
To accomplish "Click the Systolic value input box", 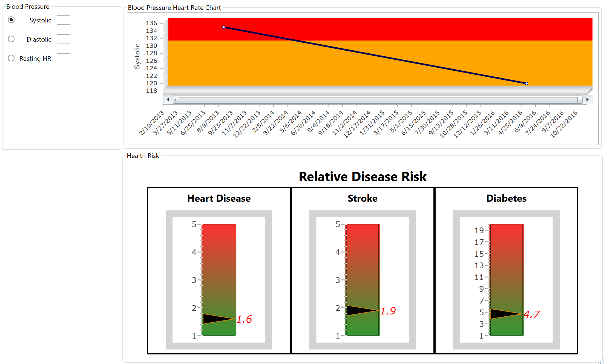I will (x=63, y=20).
